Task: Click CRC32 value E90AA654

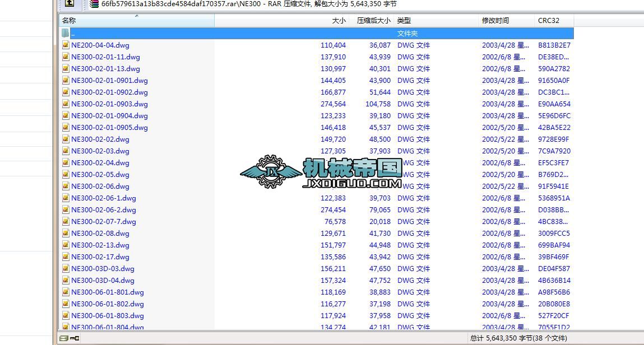Action: coord(554,104)
